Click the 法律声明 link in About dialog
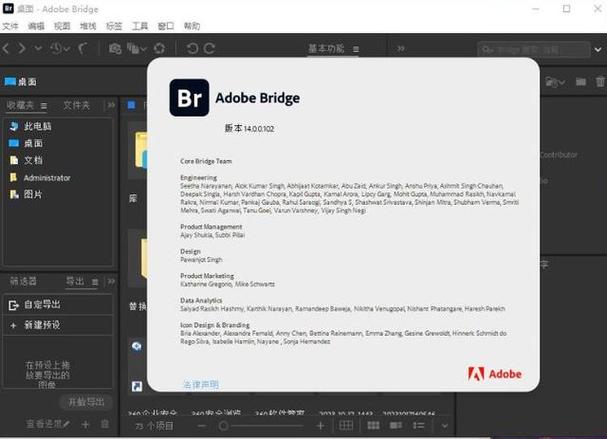607x439 pixels. click(x=201, y=384)
